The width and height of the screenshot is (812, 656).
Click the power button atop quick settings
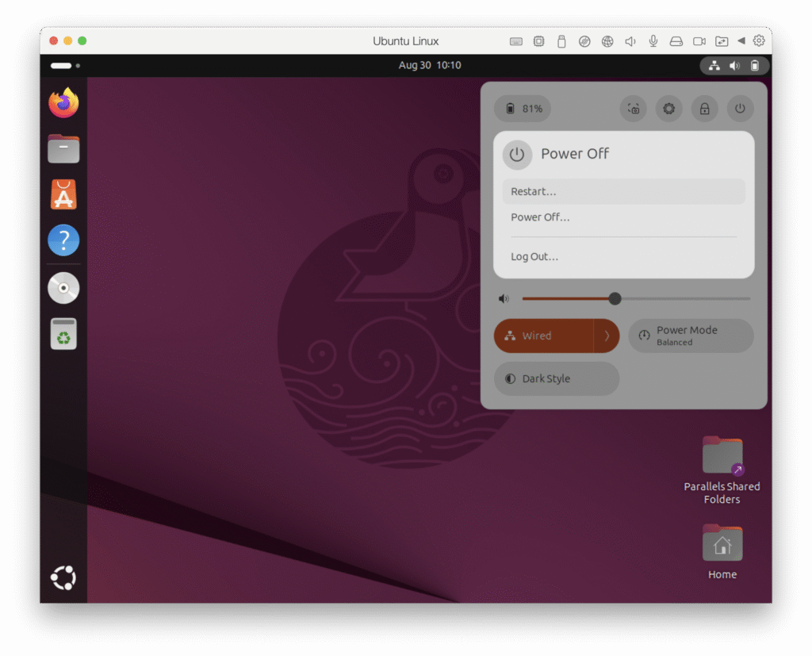pyautogui.click(x=740, y=109)
